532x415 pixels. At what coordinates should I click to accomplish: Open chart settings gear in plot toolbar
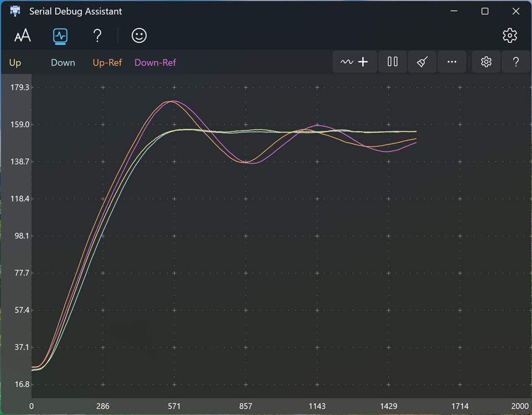[486, 62]
